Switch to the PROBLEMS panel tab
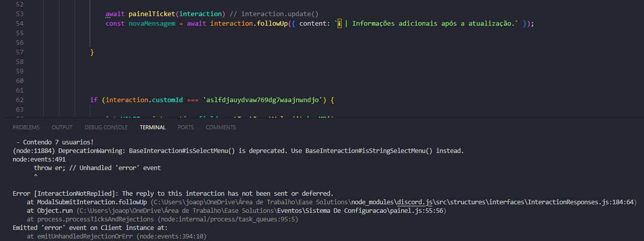This screenshot has height=241, width=644. 26,127
